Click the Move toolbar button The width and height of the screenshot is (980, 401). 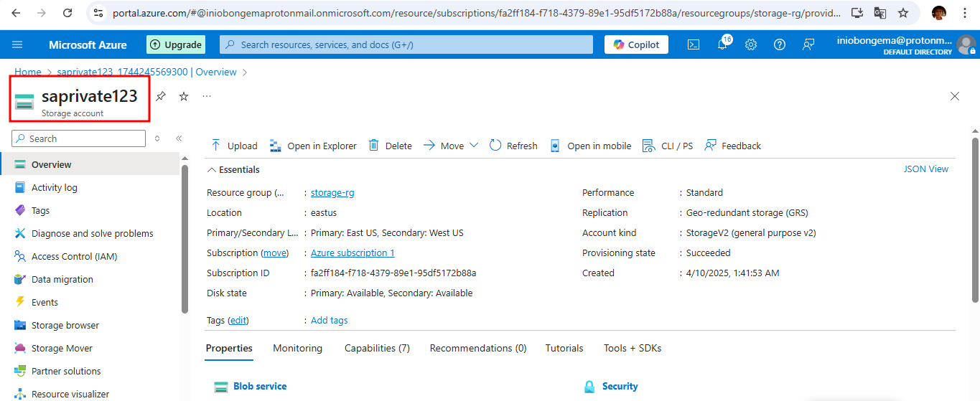[x=444, y=146]
